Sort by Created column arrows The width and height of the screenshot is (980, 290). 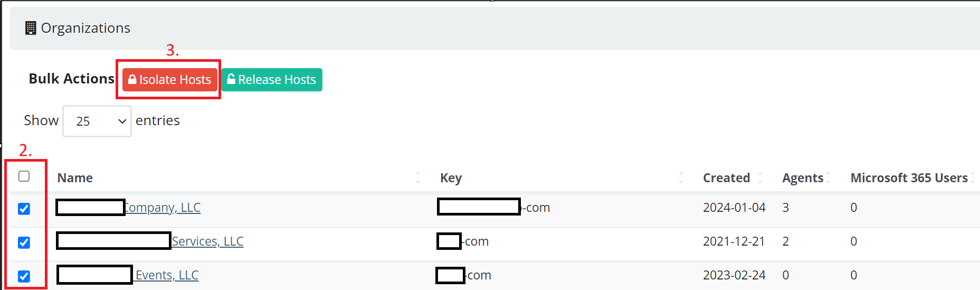[760, 177]
